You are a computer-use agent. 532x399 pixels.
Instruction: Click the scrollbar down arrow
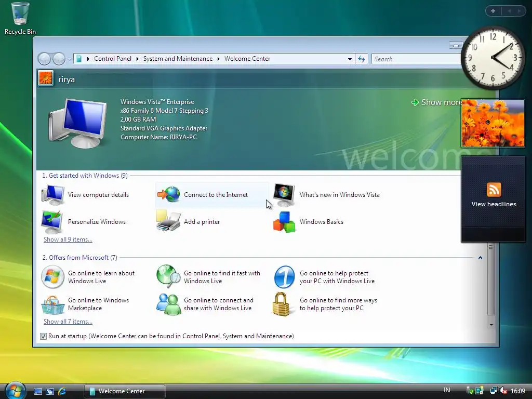(491, 325)
